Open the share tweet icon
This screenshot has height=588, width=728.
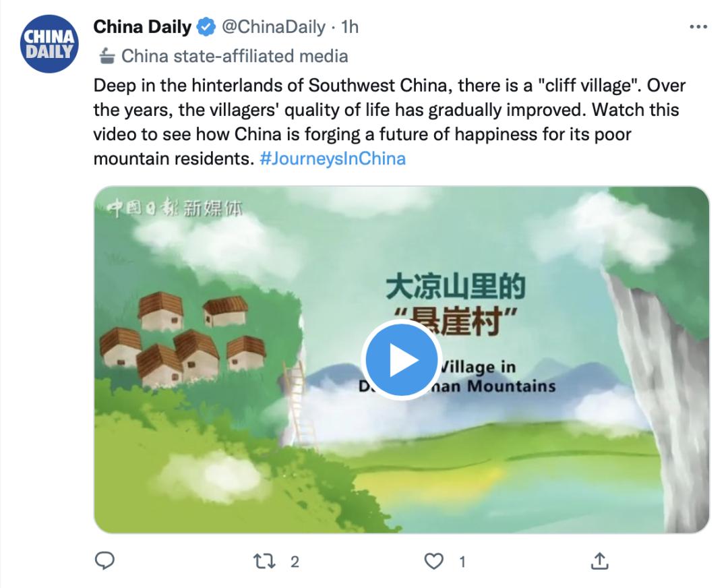tap(600, 560)
